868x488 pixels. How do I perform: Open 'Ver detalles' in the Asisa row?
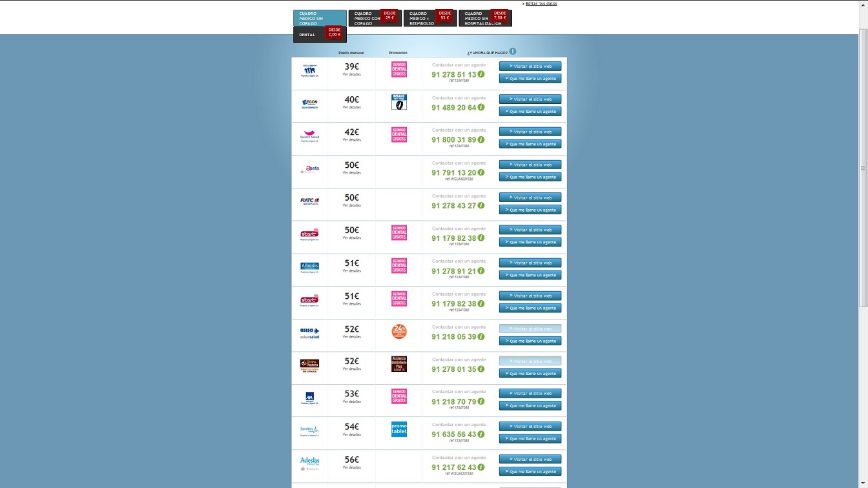tap(352, 336)
